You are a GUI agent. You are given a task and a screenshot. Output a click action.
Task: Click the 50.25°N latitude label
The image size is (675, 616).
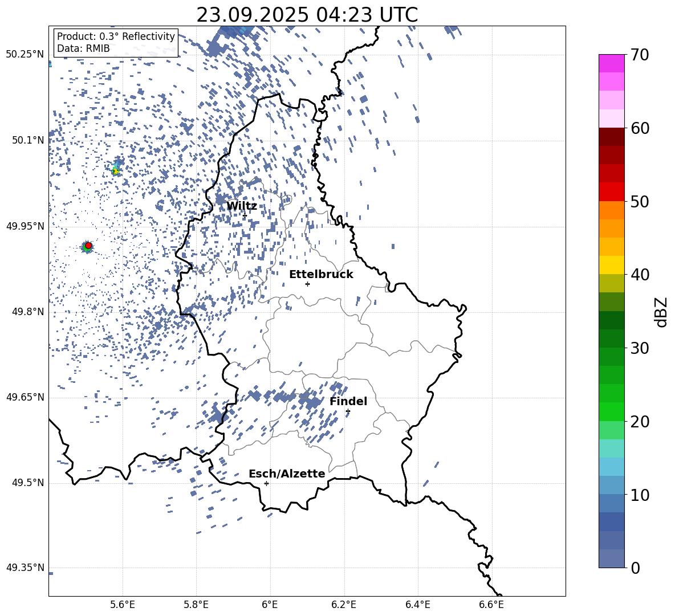coord(25,55)
